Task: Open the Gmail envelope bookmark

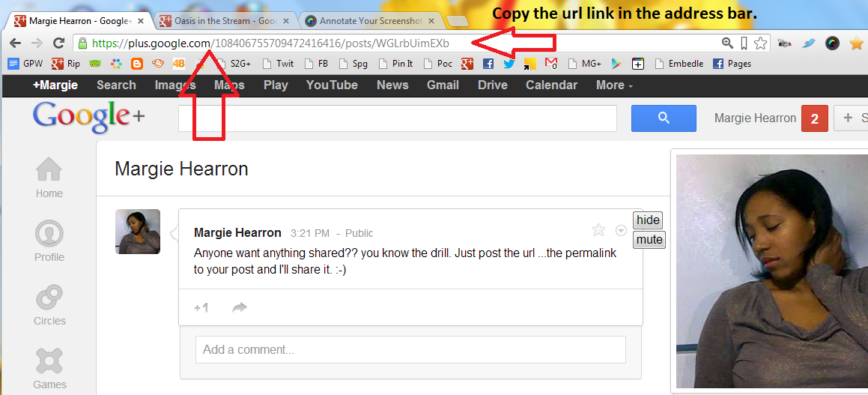Action: (x=550, y=64)
